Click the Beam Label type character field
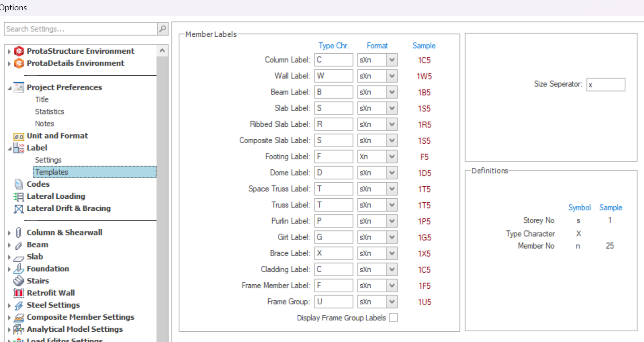Image resolution: width=644 pixels, height=342 pixels. 334,92
